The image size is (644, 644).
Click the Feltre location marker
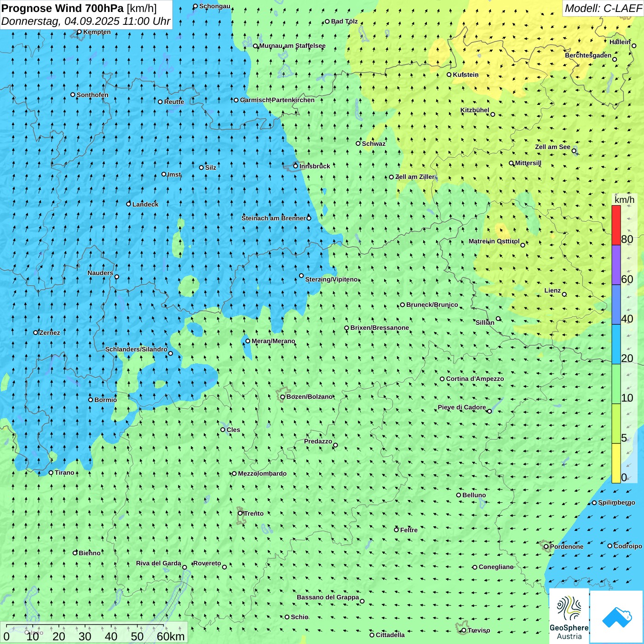[x=396, y=530]
